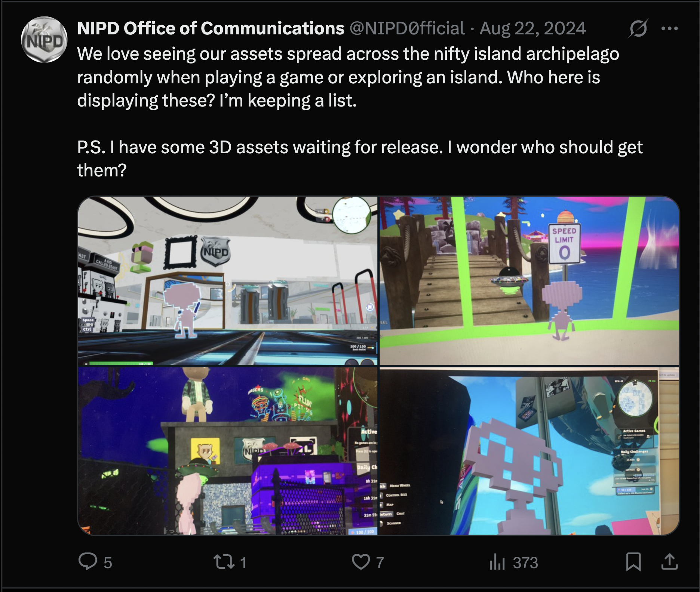Click the NIPD profile avatar
This screenshot has height=592, width=700.
(44, 40)
